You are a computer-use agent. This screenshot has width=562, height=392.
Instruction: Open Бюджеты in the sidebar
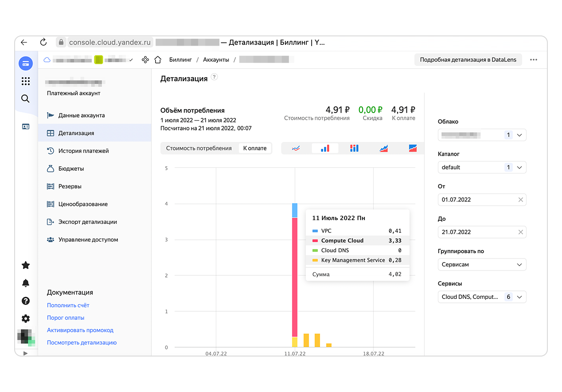(94, 169)
